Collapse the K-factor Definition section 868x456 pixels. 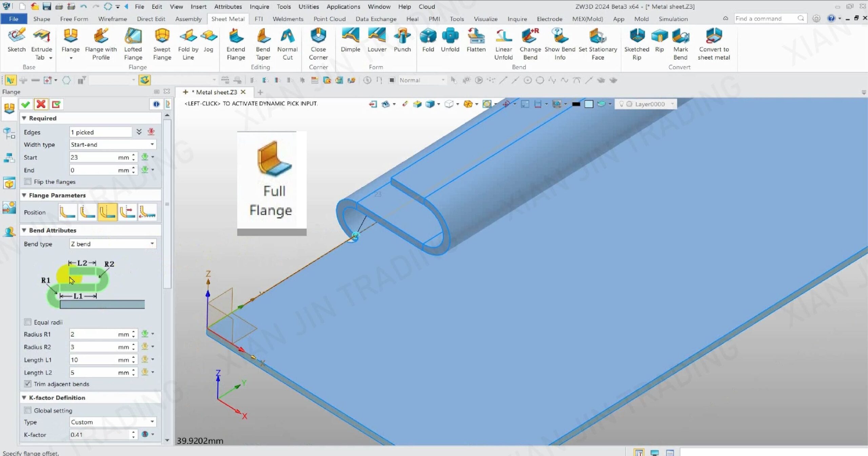tap(24, 397)
